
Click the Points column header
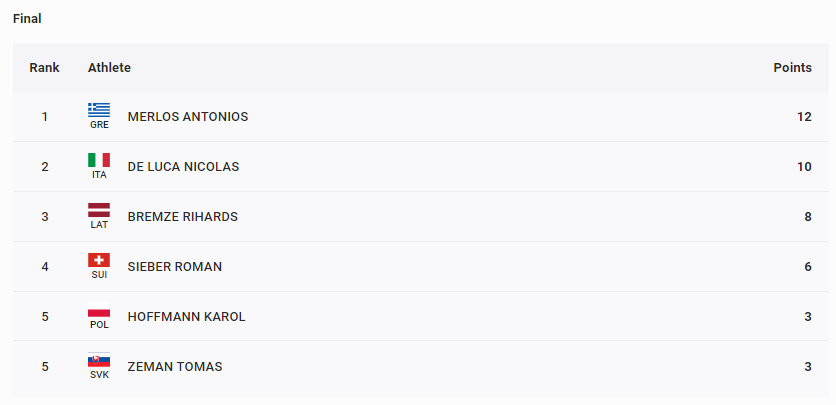click(793, 68)
